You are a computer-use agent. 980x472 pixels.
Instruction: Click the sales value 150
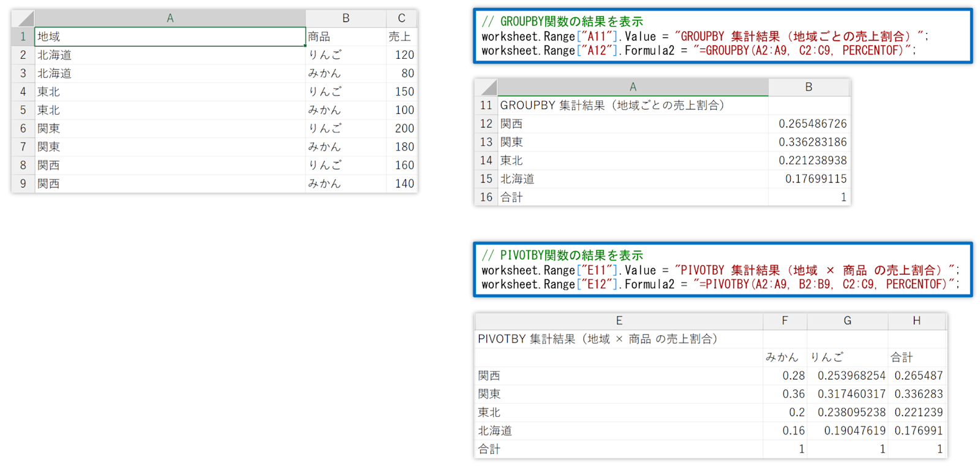[x=402, y=92]
